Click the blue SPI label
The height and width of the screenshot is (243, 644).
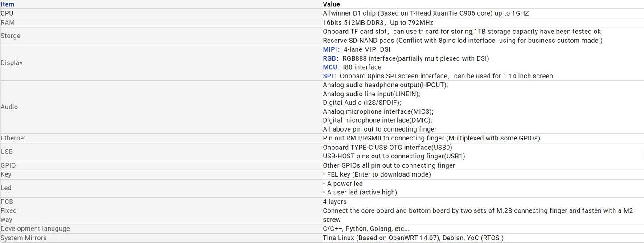(x=328, y=76)
